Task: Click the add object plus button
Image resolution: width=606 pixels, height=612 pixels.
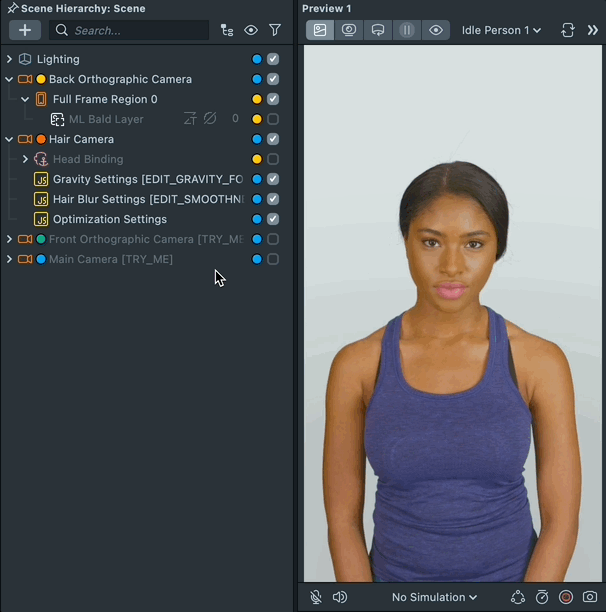Action: click(25, 30)
